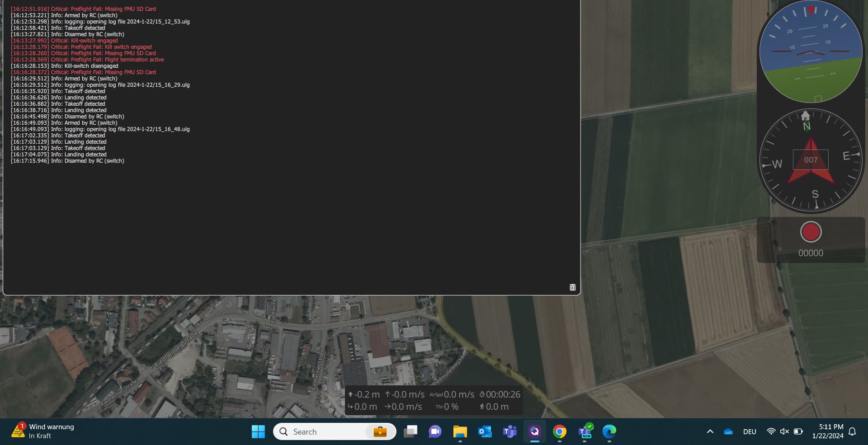Viewport: 868px width, 445px height.
Task: Click the attitude indicator horizon
Action: tap(811, 52)
